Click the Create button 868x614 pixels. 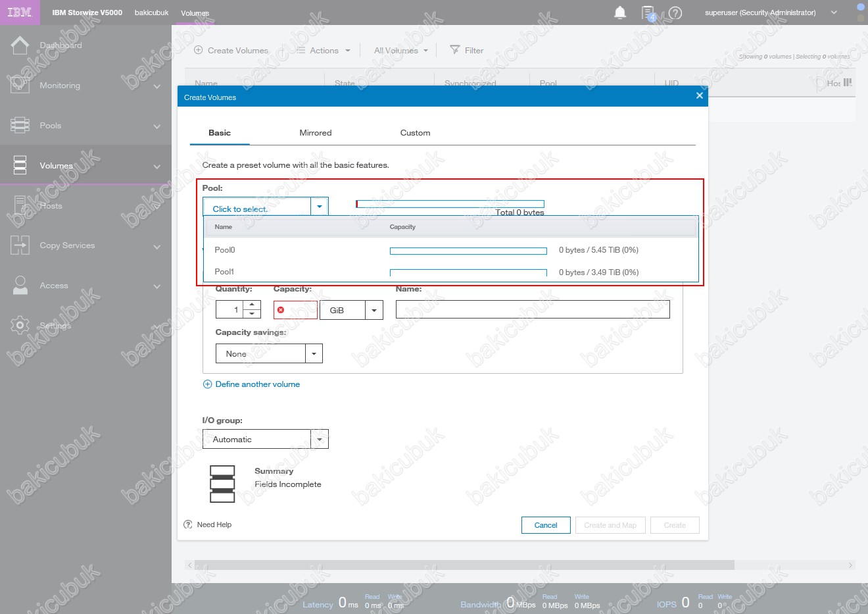click(675, 525)
